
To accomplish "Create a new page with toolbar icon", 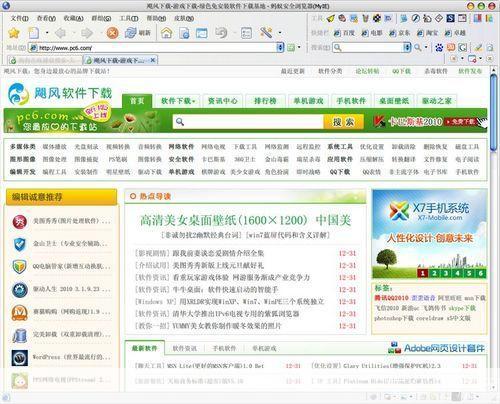I will [34, 33].
